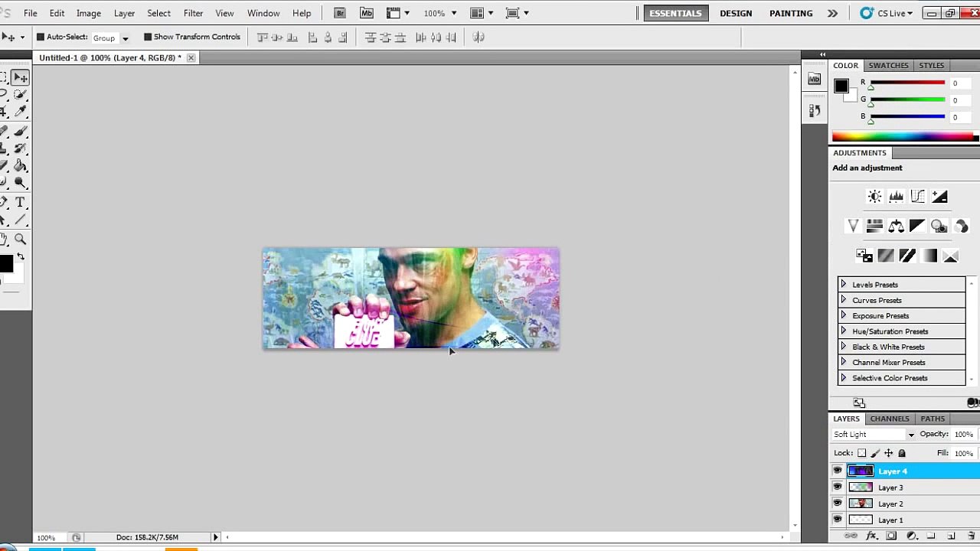Image resolution: width=980 pixels, height=551 pixels.
Task: Enable the Auto-Select checkbox
Action: point(41,37)
